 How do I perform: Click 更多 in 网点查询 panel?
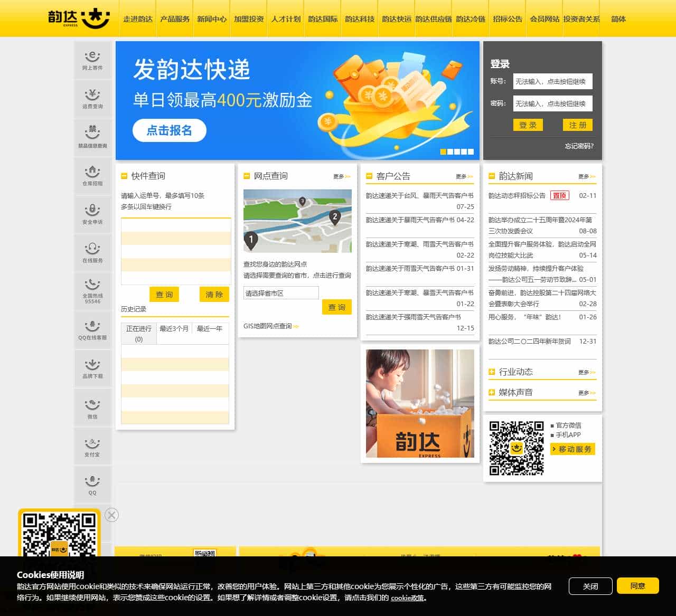point(342,176)
